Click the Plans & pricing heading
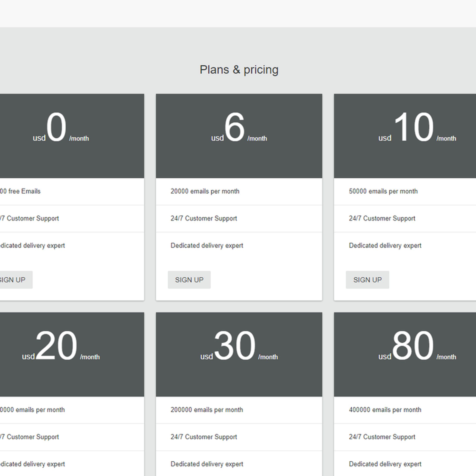Viewport: 476px width, 476px height. (239, 70)
